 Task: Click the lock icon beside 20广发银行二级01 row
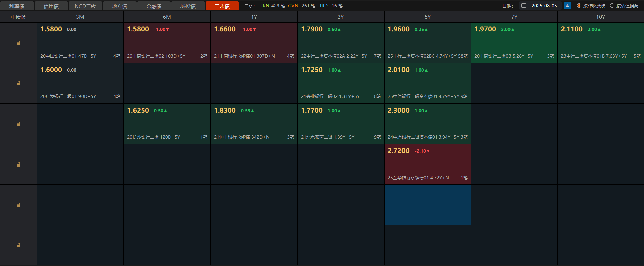click(x=19, y=83)
